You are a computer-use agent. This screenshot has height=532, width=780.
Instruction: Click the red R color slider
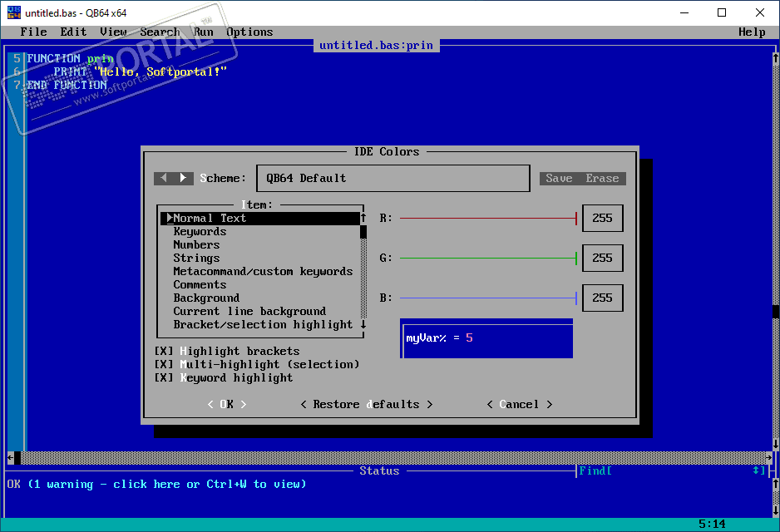(x=488, y=219)
